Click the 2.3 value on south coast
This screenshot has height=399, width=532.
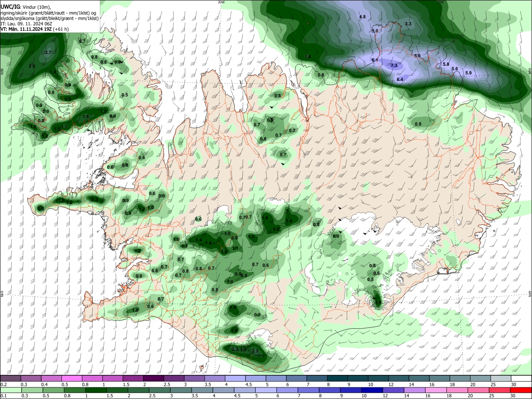click(x=235, y=349)
